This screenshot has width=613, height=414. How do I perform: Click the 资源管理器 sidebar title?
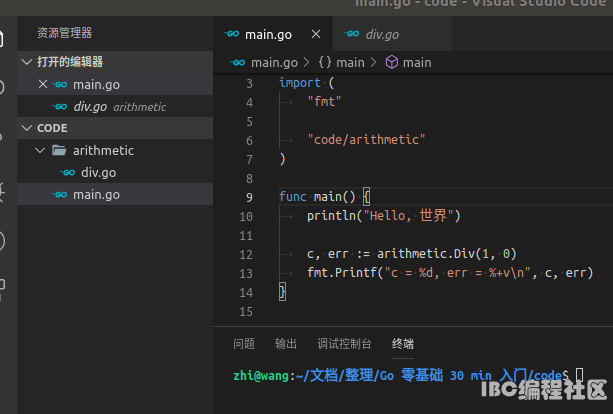pyautogui.click(x=65, y=33)
